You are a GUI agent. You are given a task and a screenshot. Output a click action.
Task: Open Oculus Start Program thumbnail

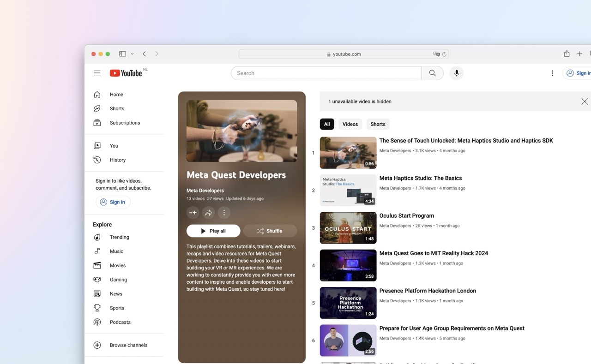coord(348,228)
